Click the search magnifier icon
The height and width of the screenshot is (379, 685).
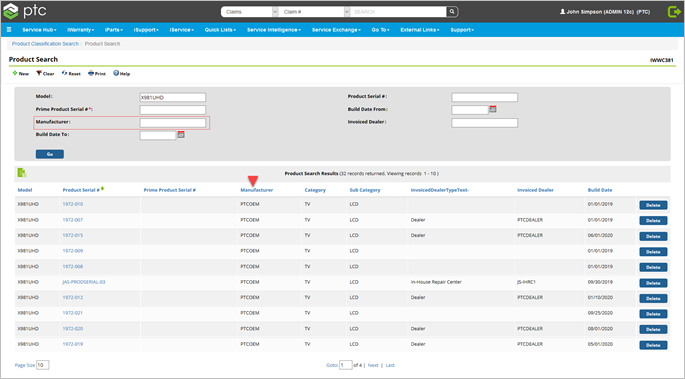click(x=452, y=12)
